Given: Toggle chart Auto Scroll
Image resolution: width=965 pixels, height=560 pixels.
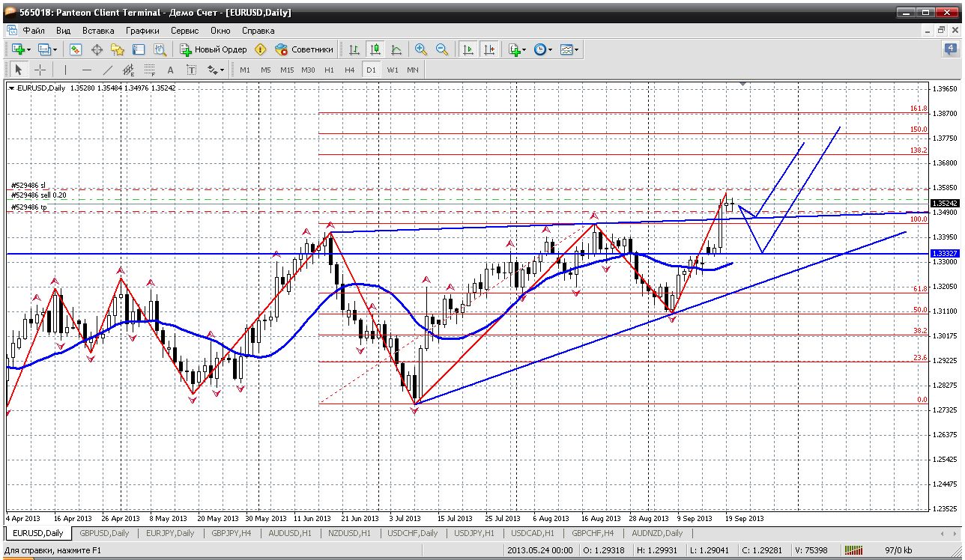Looking at the screenshot, I should 468,49.
